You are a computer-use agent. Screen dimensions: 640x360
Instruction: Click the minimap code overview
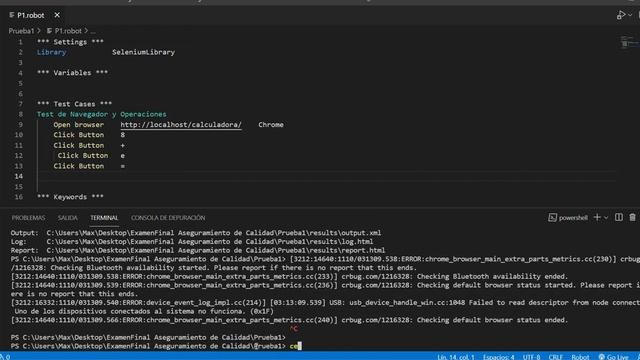[x=629, y=42]
